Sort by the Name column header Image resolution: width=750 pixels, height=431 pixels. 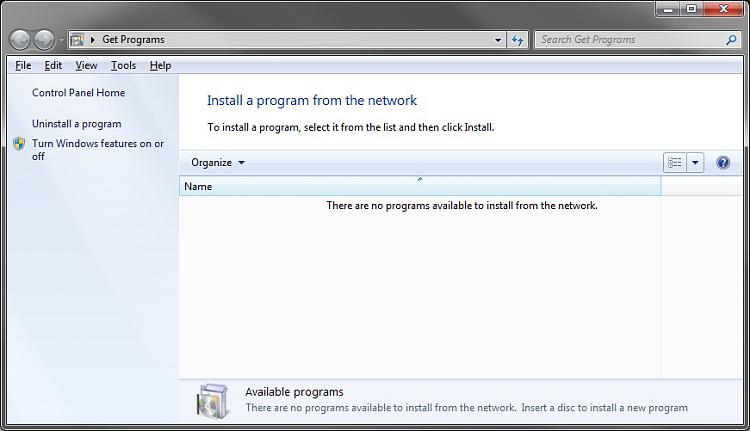click(x=420, y=186)
